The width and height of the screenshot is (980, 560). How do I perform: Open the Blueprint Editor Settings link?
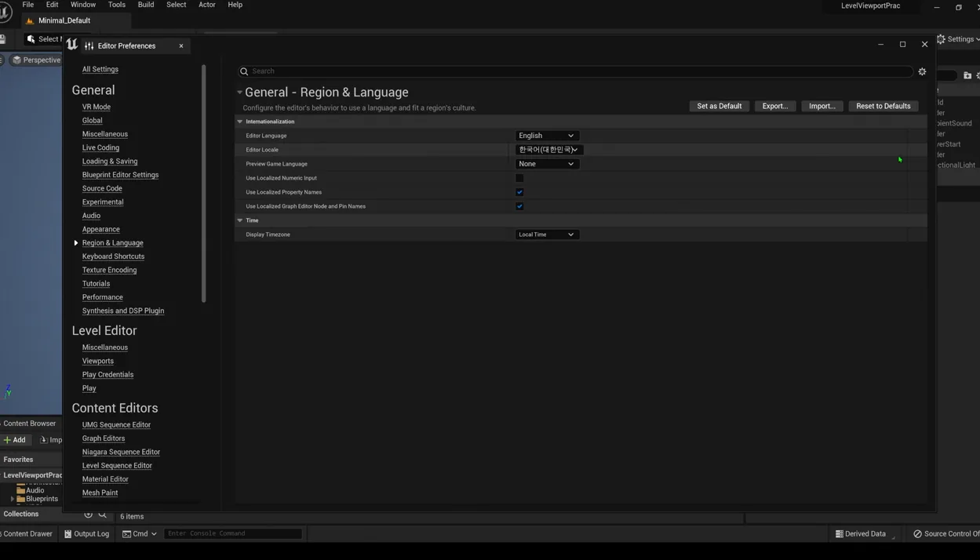120,175
